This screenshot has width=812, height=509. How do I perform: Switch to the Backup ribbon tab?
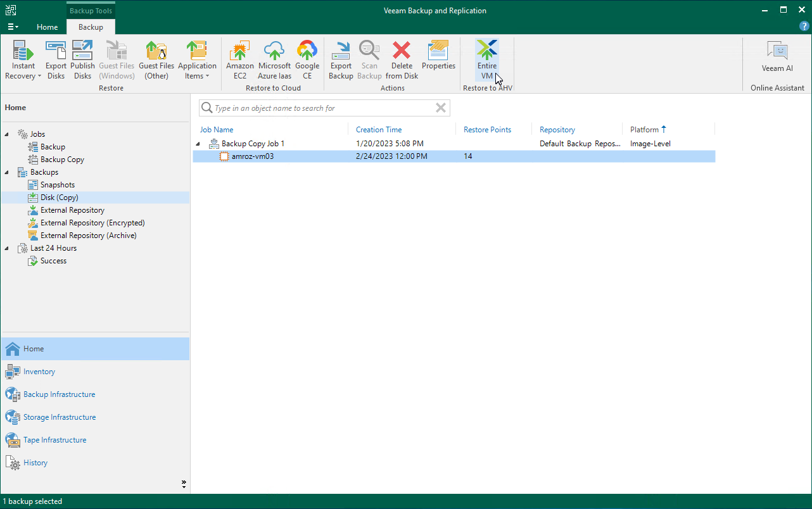click(91, 27)
